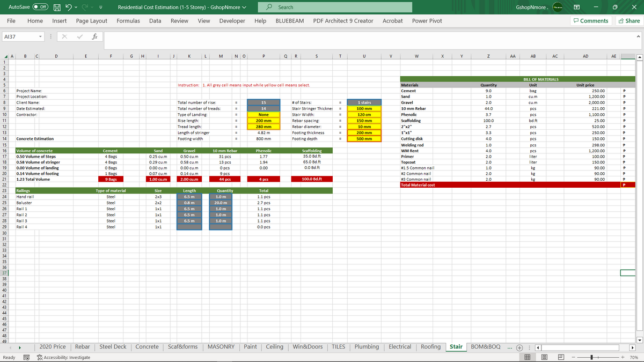Viewport: 644px width, 362px height.
Task: Click the Total number of treads value 14
Action: point(264,108)
